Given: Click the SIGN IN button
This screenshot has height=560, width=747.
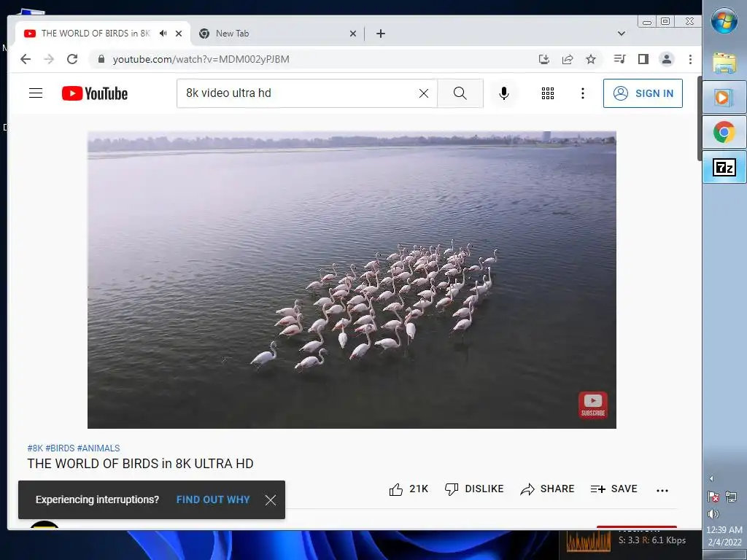Looking at the screenshot, I should [x=643, y=93].
